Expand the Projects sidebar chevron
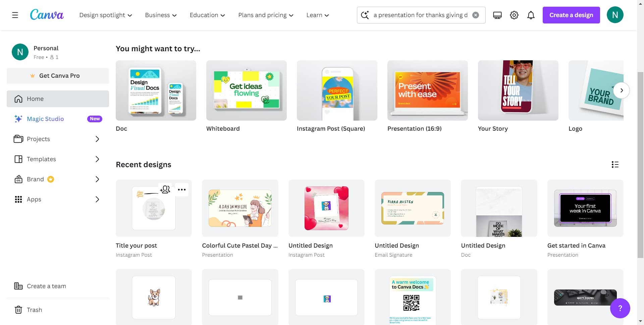The width and height of the screenshot is (644, 325). 97,139
